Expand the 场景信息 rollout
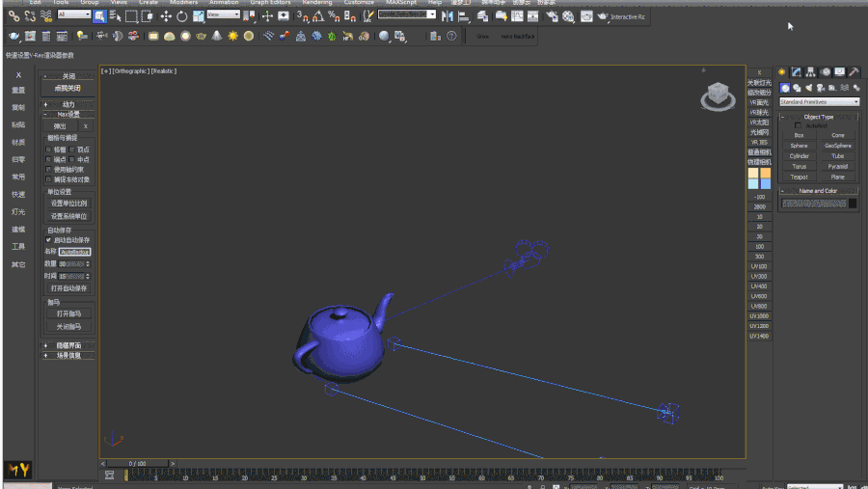This screenshot has width=868, height=489. [68, 356]
